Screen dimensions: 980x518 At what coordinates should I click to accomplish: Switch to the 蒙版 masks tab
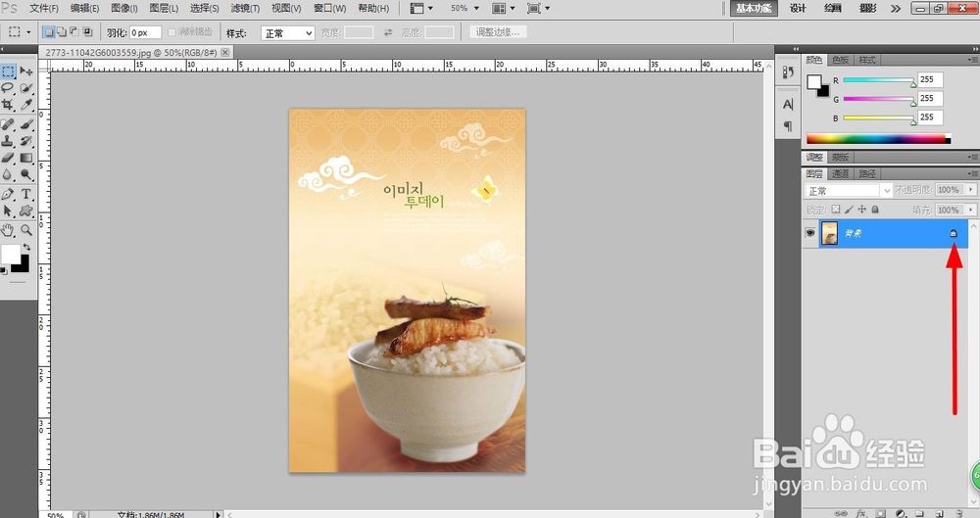[x=840, y=157]
